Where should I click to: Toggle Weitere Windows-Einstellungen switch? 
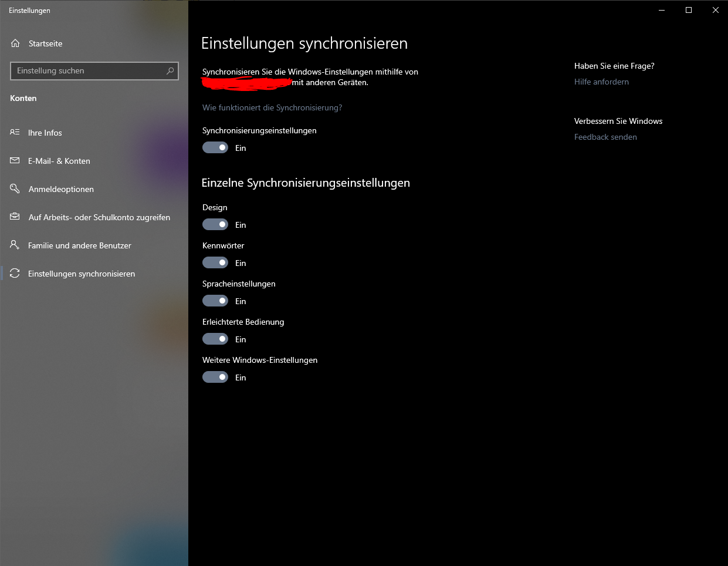215,377
